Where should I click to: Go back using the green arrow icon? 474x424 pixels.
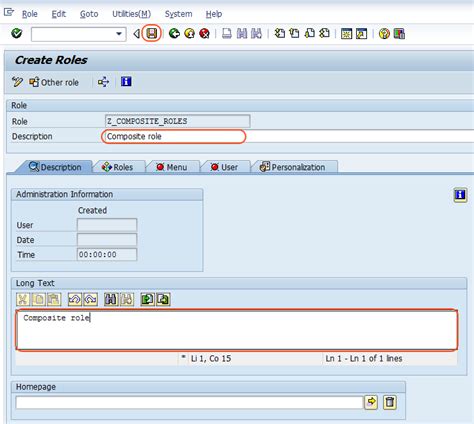174,33
